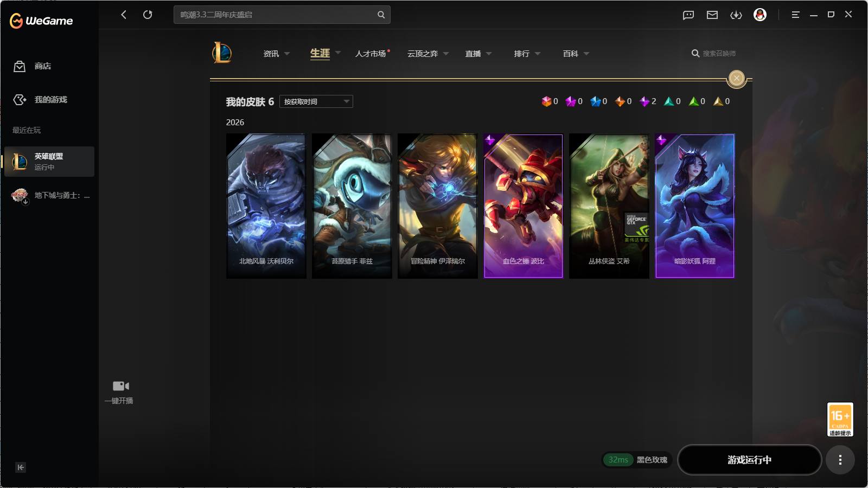
Task: Click the 最近在玩 section label
Action: 27,130
